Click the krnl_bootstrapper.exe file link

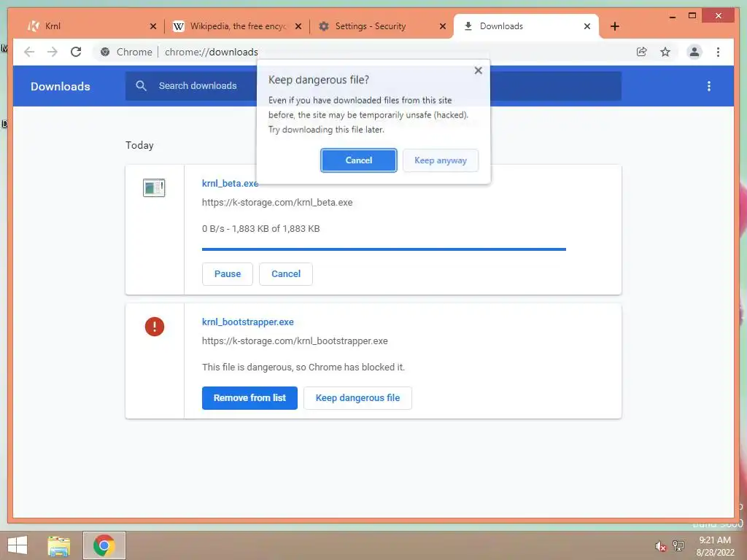coord(248,322)
